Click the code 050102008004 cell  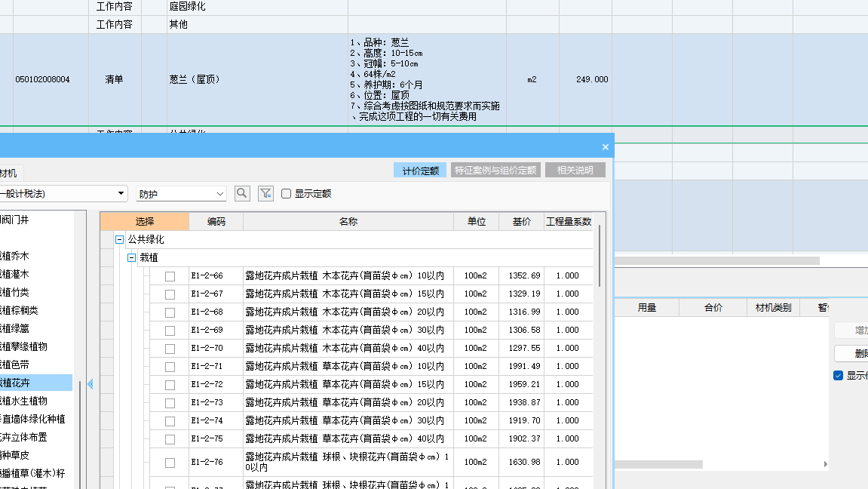click(51, 80)
